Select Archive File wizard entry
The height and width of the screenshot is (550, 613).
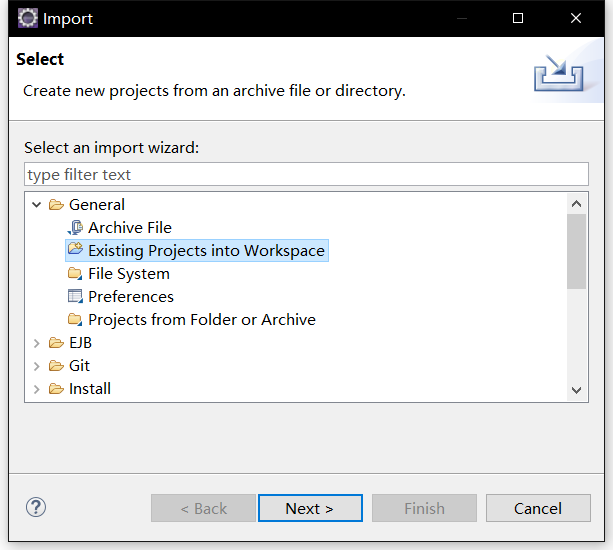click(130, 228)
